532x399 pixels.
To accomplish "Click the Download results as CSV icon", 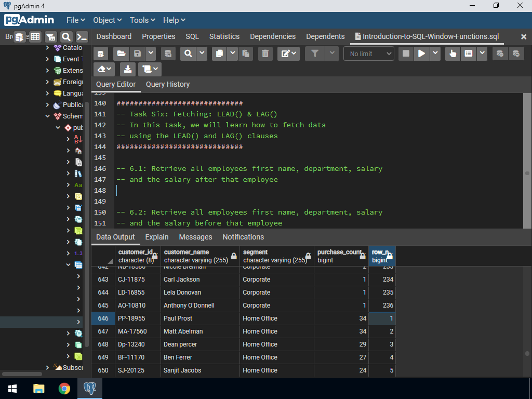I will tap(127, 69).
